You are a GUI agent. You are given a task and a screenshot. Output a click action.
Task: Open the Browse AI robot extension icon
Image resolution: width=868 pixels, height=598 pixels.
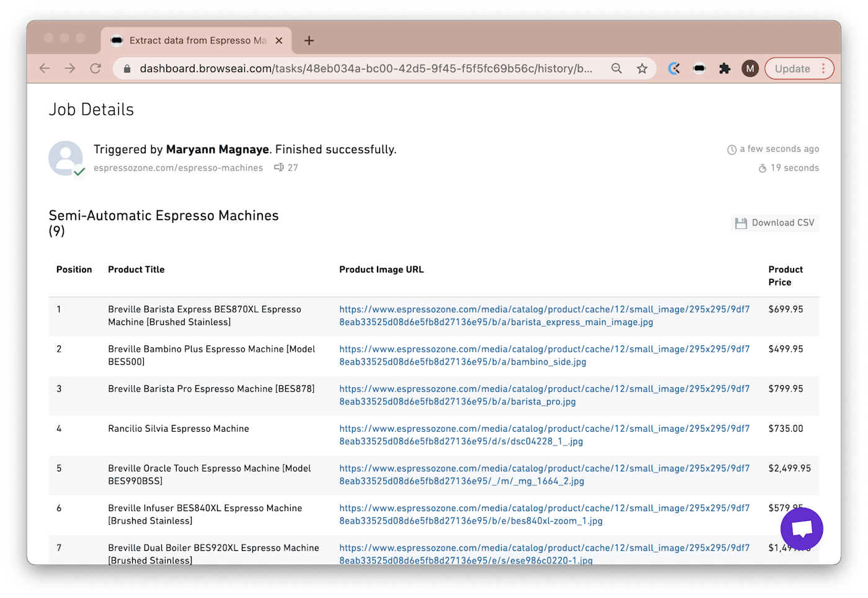pyautogui.click(x=699, y=68)
